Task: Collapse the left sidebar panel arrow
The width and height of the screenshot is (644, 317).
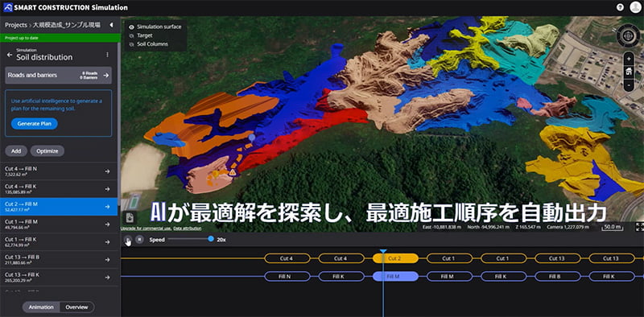Action: [111, 25]
